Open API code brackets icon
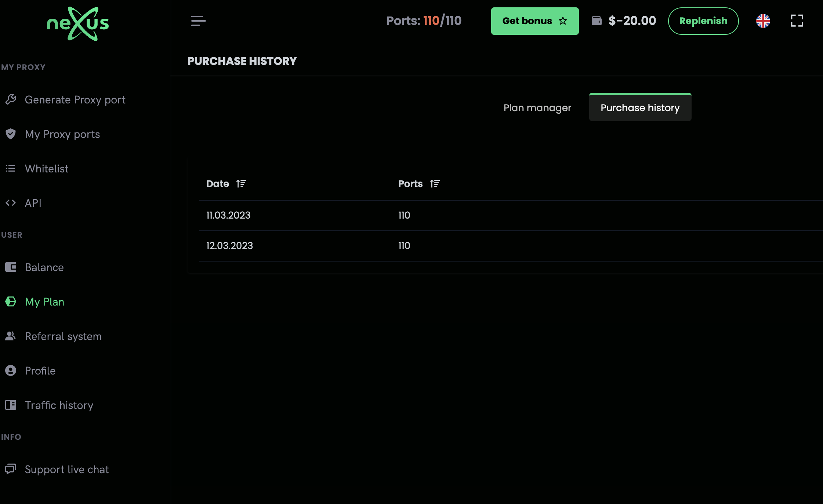 (11, 203)
